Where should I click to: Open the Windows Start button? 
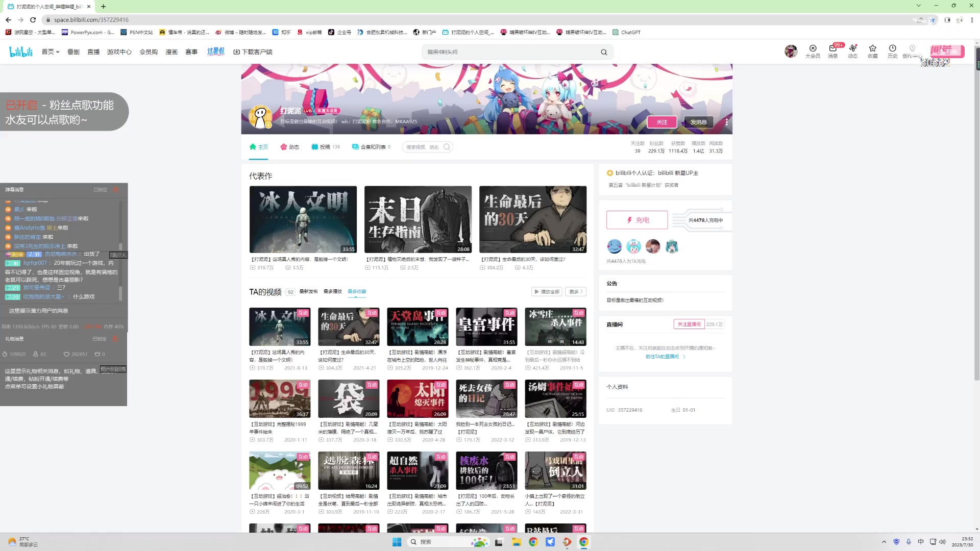(x=397, y=542)
